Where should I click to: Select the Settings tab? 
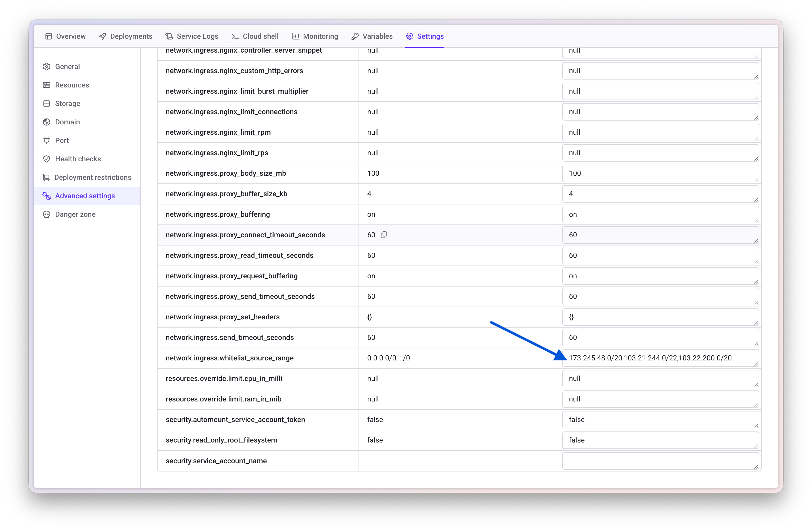coord(425,36)
